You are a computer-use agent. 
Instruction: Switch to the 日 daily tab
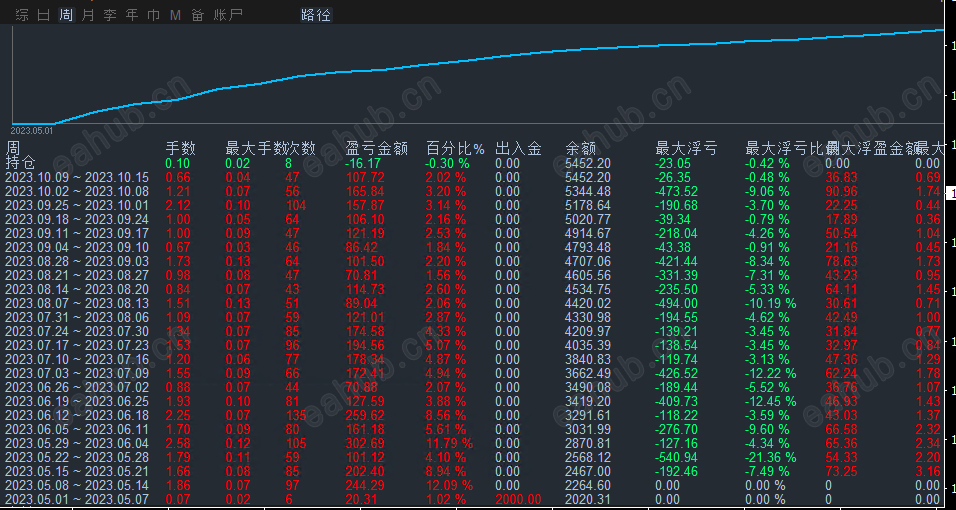click(x=44, y=15)
